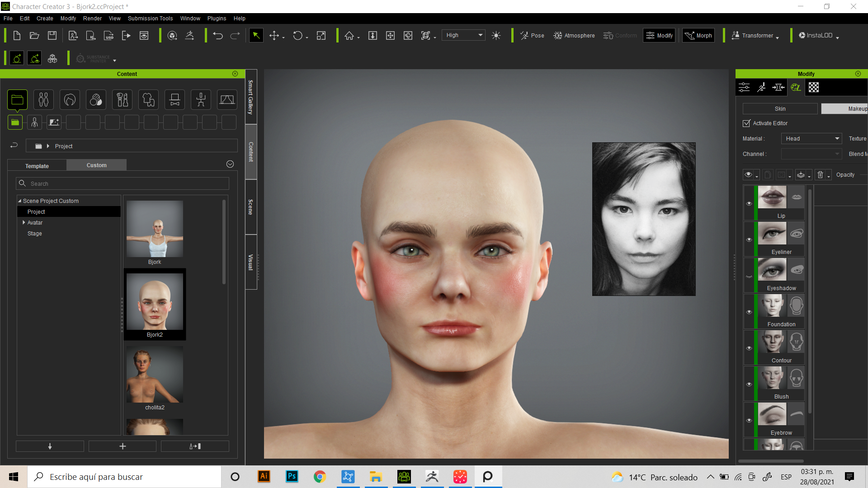This screenshot has height=488, width=868.
Task: Choose the Move object tool
Action: click(x=274, y=36)
